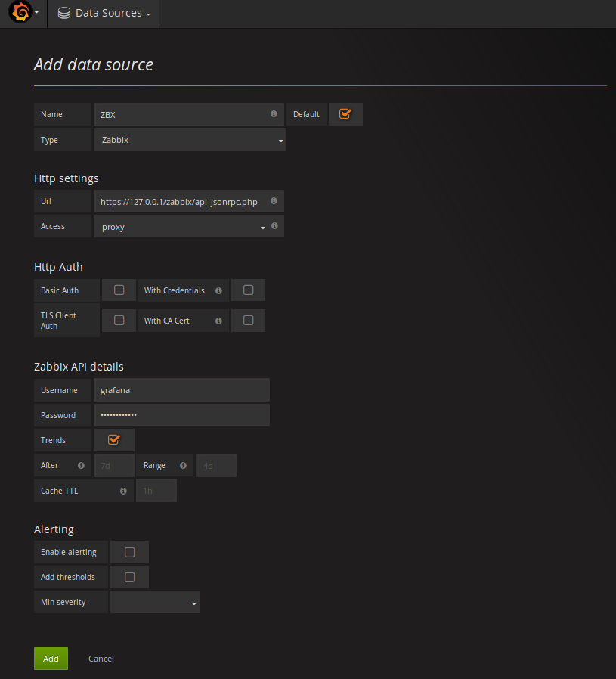This screenshot has width=616, height=679.
Task: Click the Cancel link
Action: [x=101, y=658]
